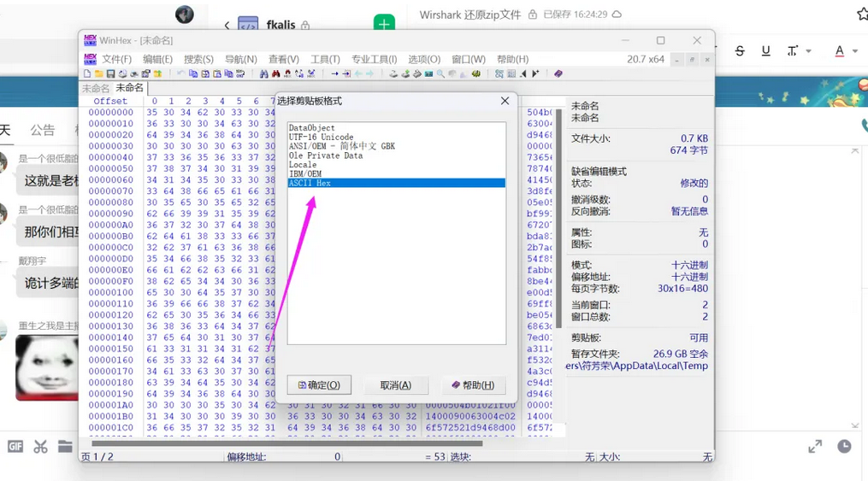Click the Open file folder icon in WinHex toolbar

click(x=98, y=73)
